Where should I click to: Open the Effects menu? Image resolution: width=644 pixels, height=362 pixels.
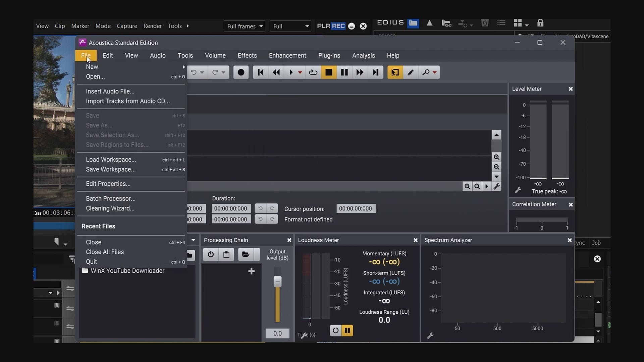pos(247,55)
